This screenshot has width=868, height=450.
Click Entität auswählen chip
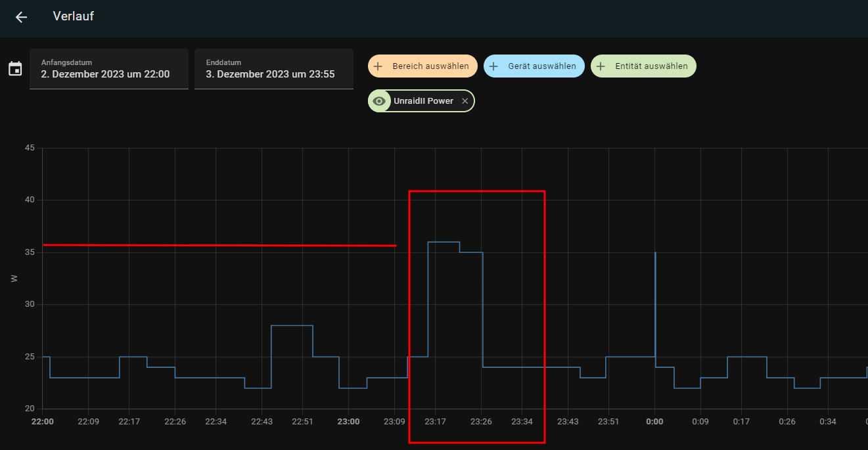click(643, 66)
